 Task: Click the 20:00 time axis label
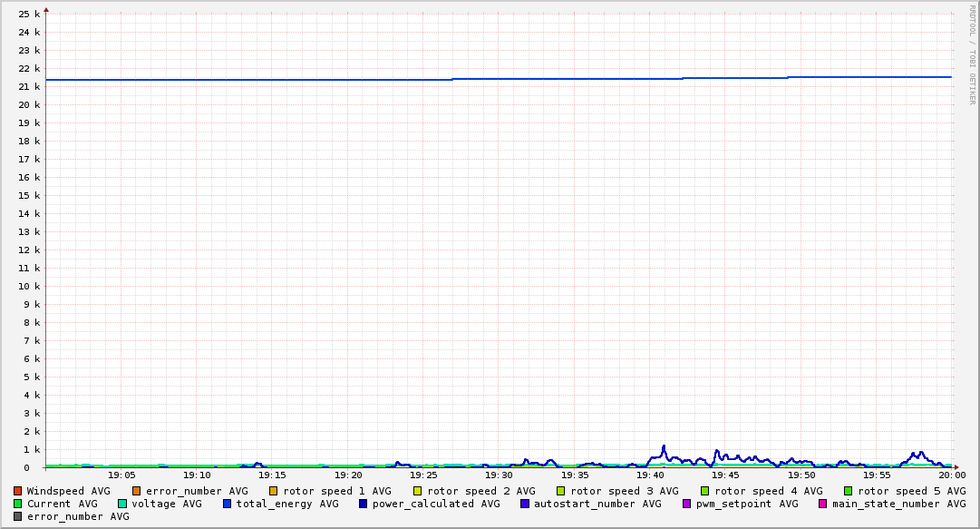(952, 475)
